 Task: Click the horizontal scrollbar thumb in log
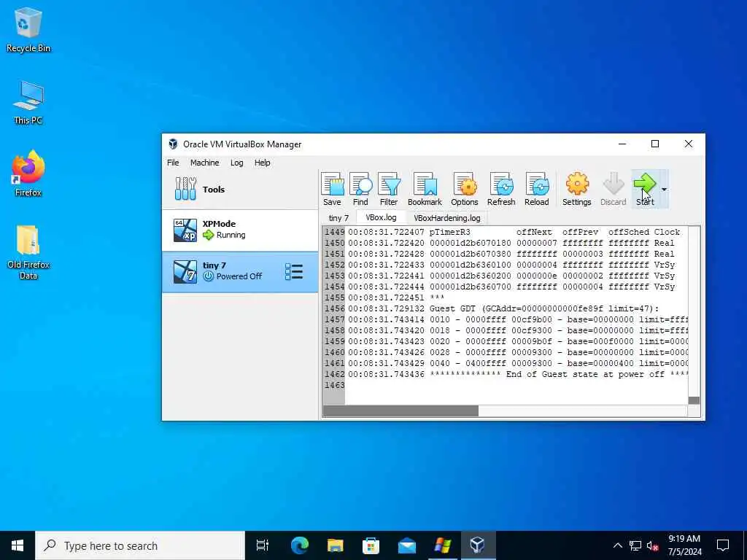400,411
